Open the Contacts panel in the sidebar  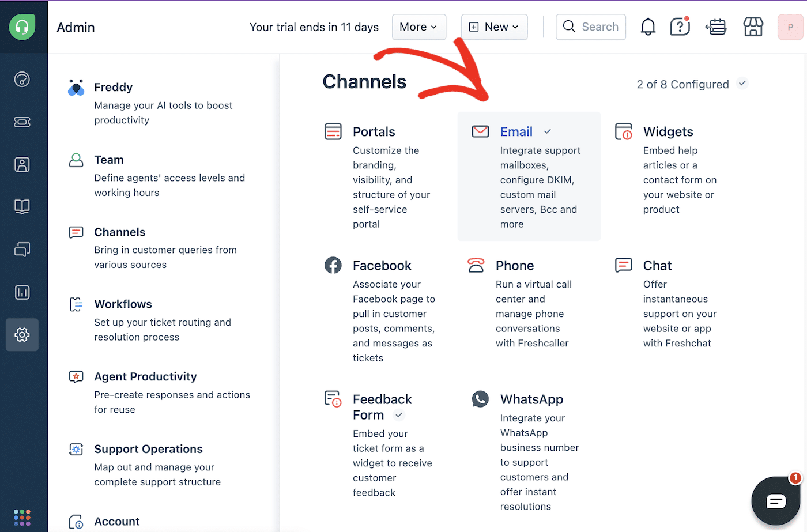pos(22,164)
